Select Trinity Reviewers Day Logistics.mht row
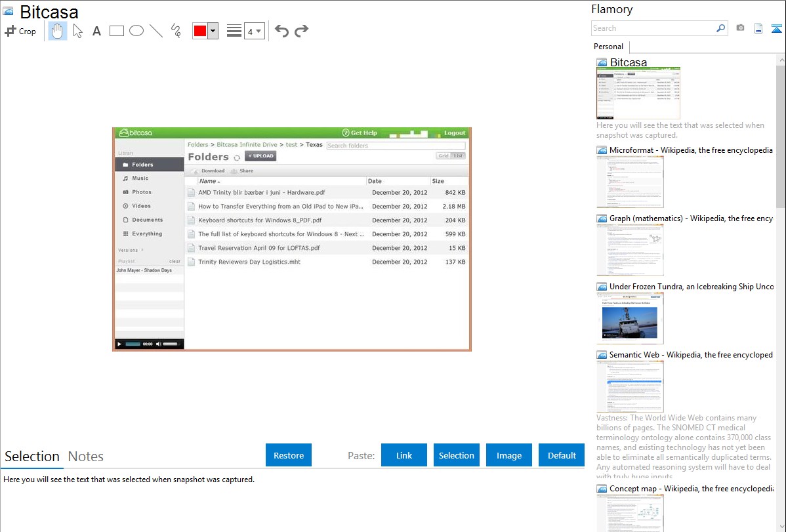The image size is (786, 532). tap(326, 262)
